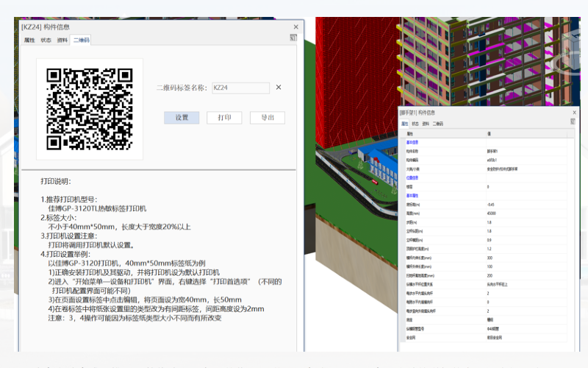Viewport: 588px width, 368px height.
Task: Close the 脚手架1 构件信息 window
Action: [x=574, y=113]
